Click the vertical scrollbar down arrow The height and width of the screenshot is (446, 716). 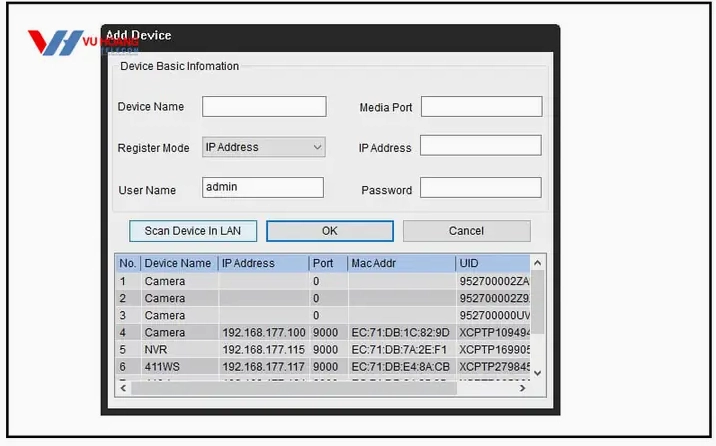(537, 373)
